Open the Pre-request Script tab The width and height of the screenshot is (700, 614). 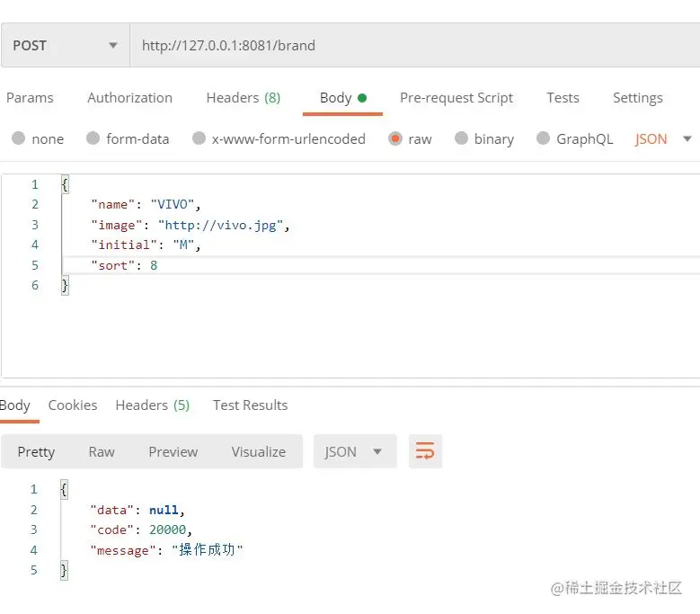pos(456,98)
